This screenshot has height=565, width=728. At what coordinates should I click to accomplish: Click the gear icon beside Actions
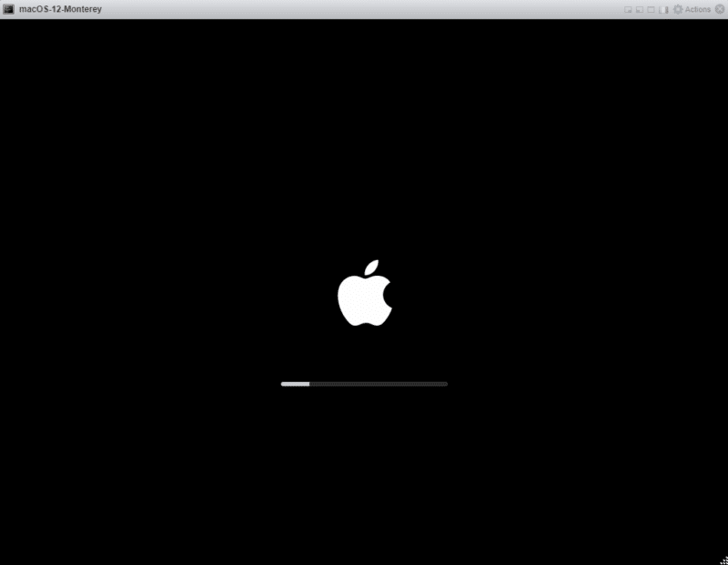678,8
